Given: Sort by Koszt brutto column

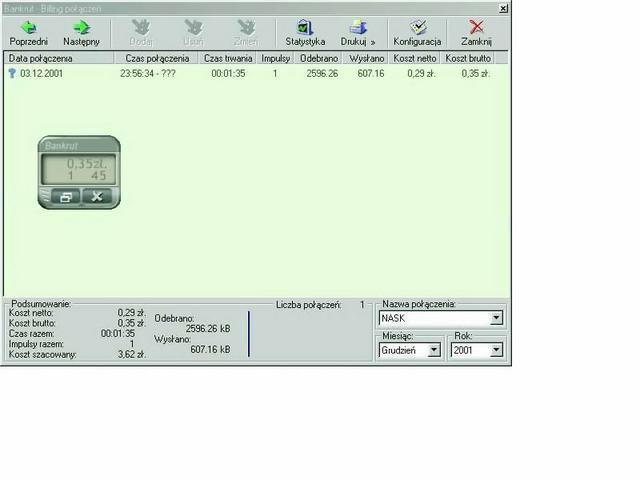Looking at the screenshot, I should [x=467, y=59].
